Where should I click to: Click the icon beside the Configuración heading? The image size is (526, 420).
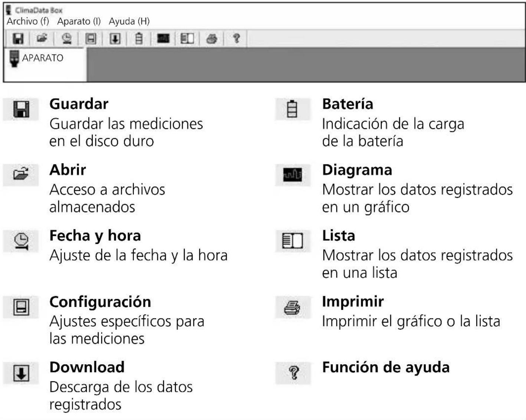pyautogui.click(x=21, y=307)
